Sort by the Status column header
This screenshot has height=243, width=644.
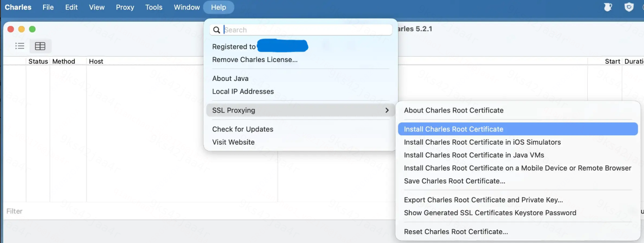[38, 61]
